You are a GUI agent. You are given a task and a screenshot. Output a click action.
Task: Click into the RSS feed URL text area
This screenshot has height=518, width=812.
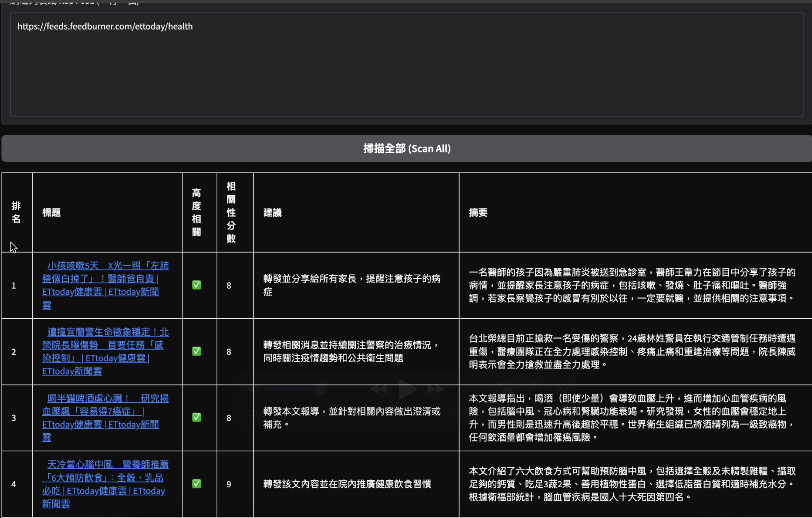click(x=407, y=65)
